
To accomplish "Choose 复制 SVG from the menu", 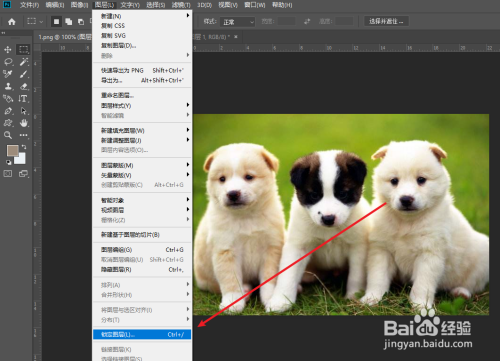I will (x=142, y=35).
